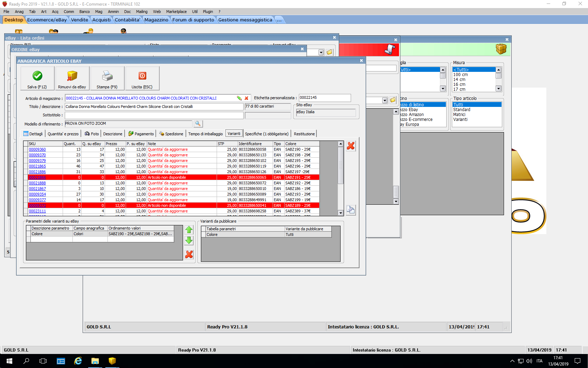Click the Titolo / descrizione input field
The height and width of the screenshot is (368, 588).
point(154,107)
